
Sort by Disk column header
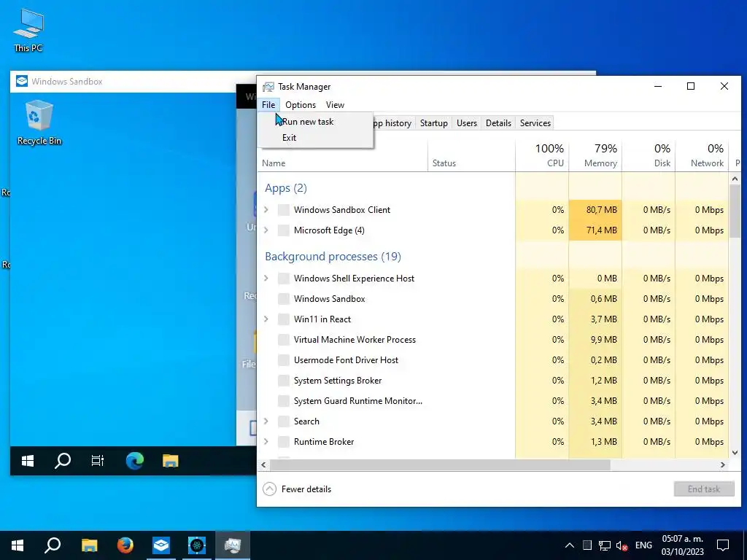click(649, 156)
